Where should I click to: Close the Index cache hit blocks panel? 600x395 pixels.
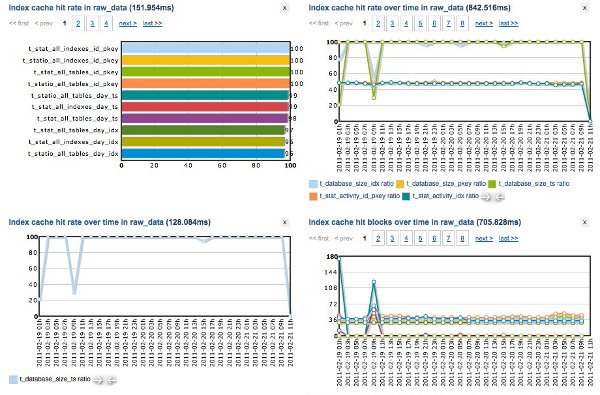(584, 222)
